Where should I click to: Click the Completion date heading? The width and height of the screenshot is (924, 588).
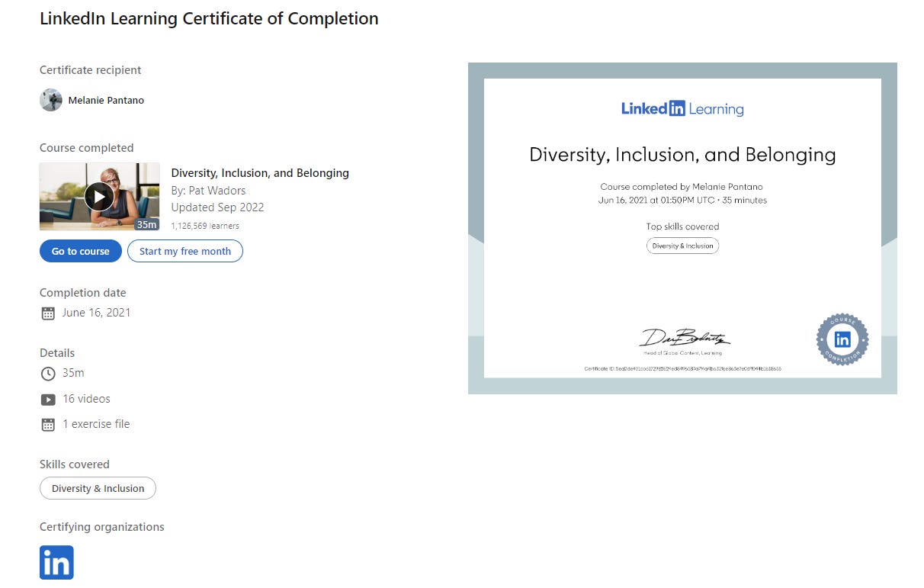pos(83,293)
